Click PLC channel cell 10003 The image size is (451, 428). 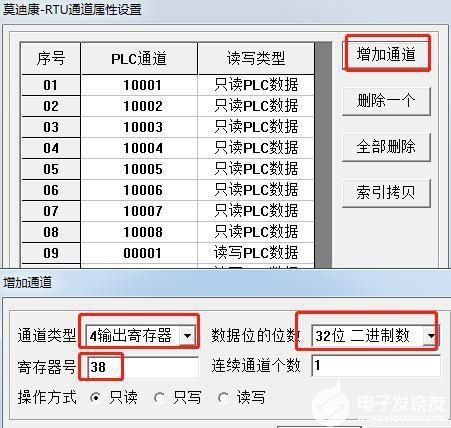click(139, 127)
